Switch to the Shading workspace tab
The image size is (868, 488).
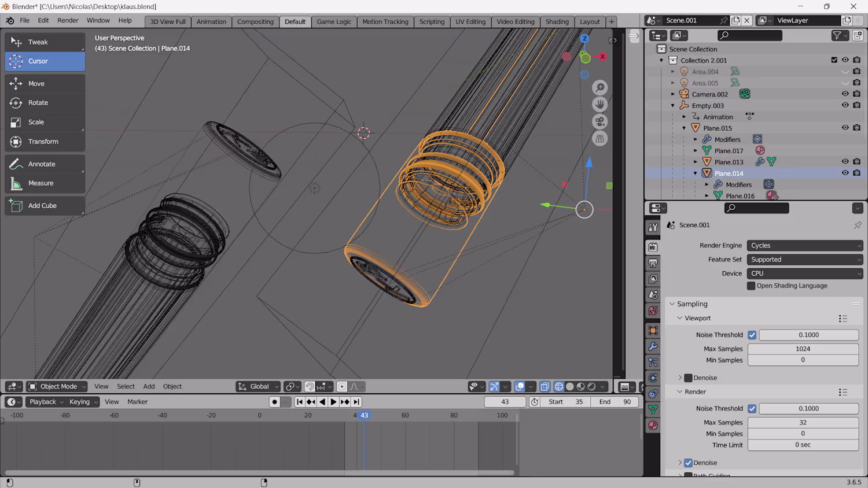(x=557, y=22)
